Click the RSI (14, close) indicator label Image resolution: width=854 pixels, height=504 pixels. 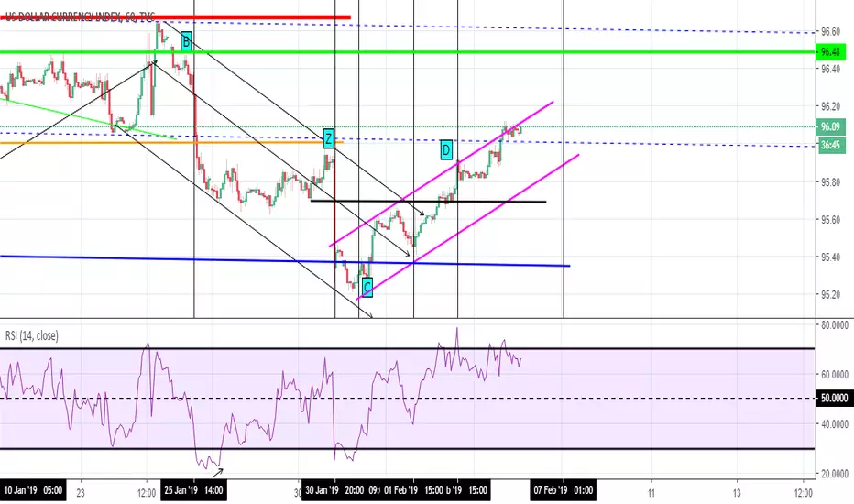click(x=31, y=335)
